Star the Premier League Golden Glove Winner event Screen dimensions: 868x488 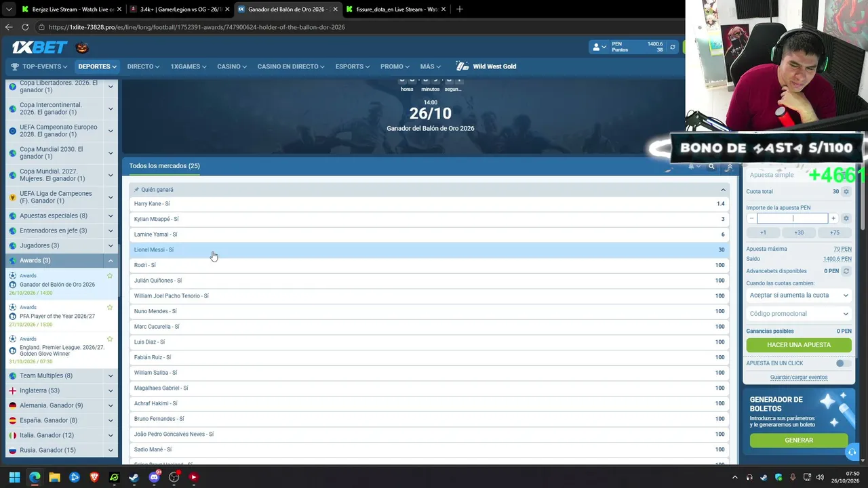coord(110,339)
